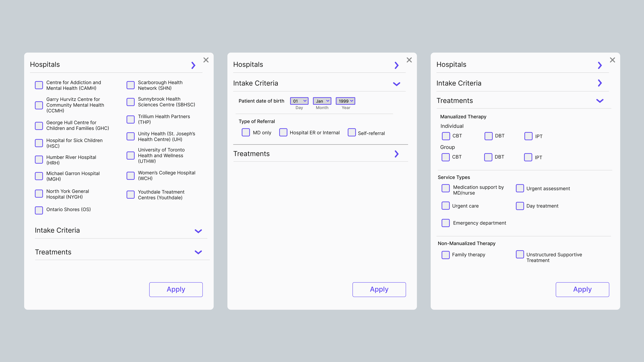Collapse Treatments chevron in right panel
644x362 pixels.
(600, 101)
